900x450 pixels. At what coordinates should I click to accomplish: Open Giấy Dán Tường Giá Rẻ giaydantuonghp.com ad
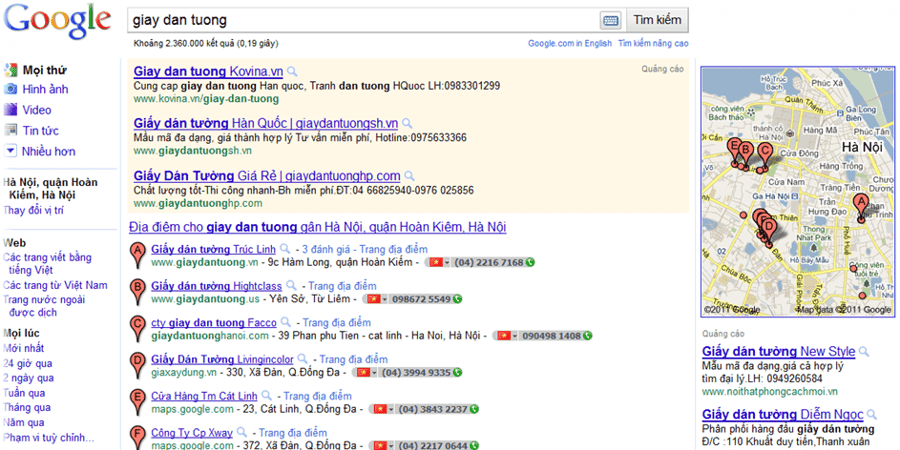point(267,176)
